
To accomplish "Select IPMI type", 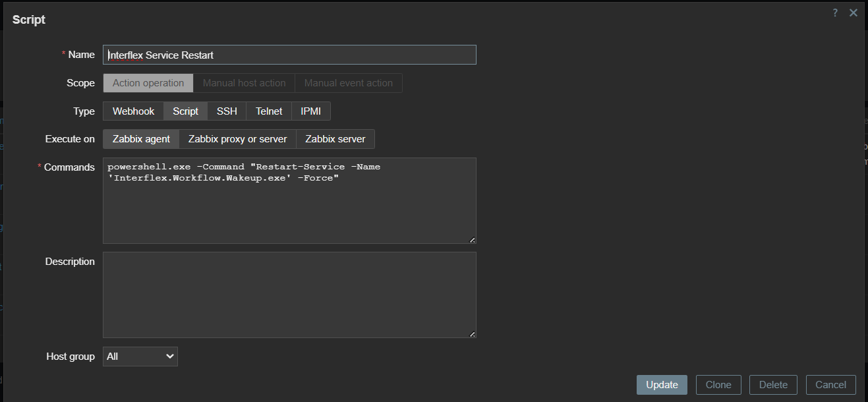I will 310,111.
